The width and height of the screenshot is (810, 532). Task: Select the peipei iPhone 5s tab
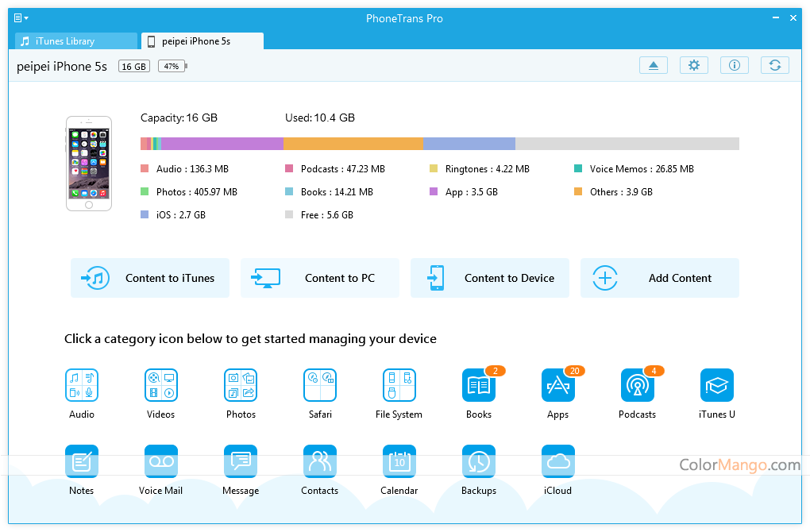[x=202, y=40]
